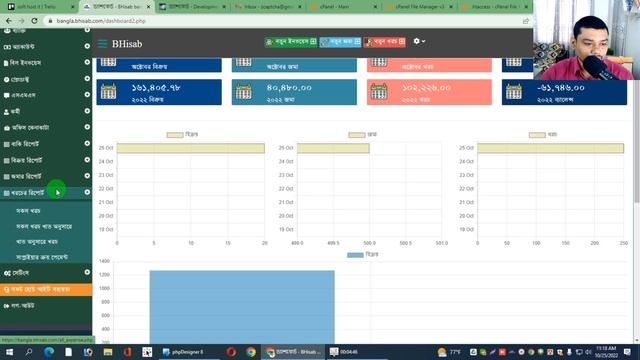Click the browser back arrow

[9, 20]
